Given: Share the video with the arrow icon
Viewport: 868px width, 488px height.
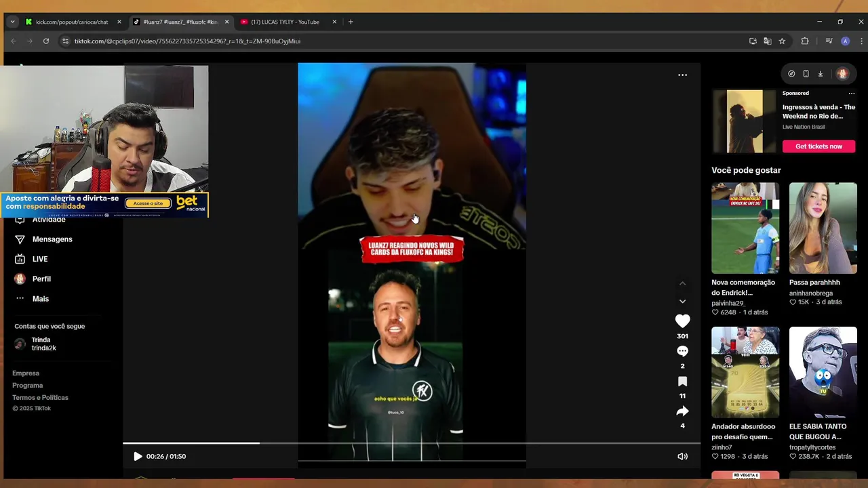Looking at the screenshot, I should pos(682,411).
